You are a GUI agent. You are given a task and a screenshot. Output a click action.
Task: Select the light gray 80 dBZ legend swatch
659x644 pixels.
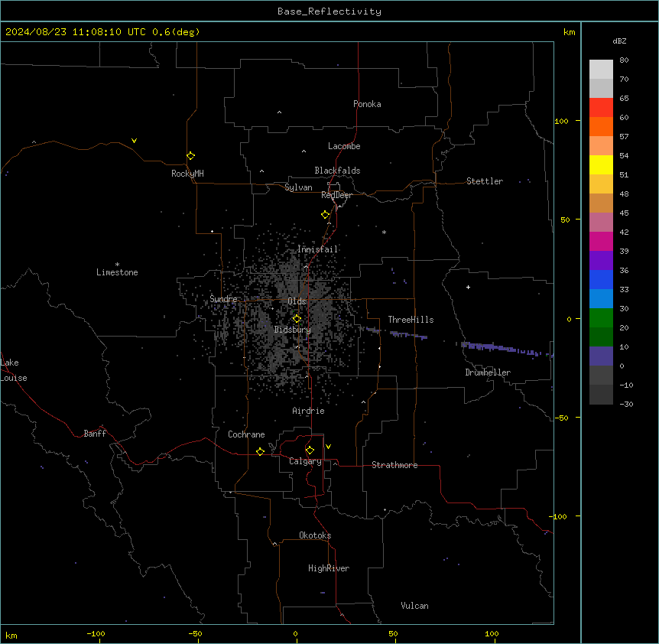(601, 69)
